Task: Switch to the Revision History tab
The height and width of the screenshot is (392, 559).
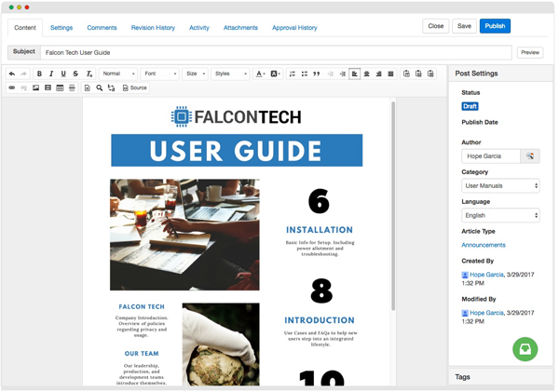Action: coord(153,28)
